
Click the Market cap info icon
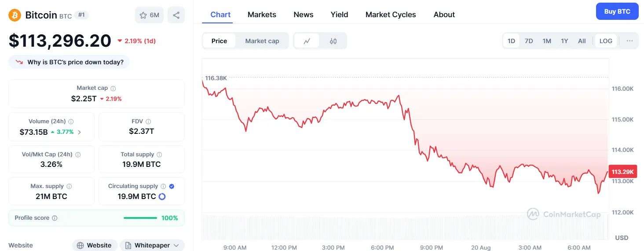[113, 89]
